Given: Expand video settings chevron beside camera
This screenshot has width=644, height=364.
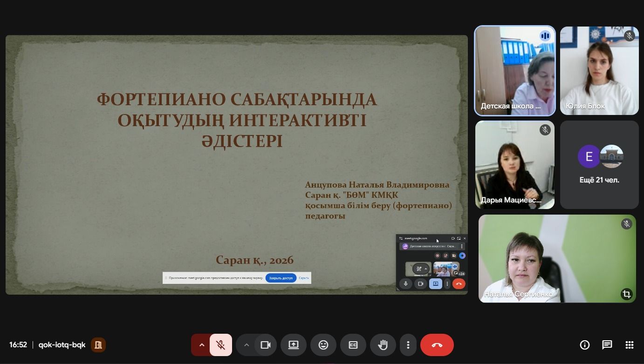Looking at the screenshot, I should (247, 345).
